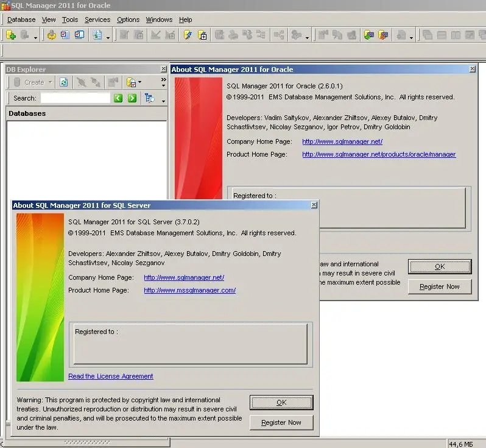The image size is (486, 448).
Task: Open the Database menu
Action: 21,20
